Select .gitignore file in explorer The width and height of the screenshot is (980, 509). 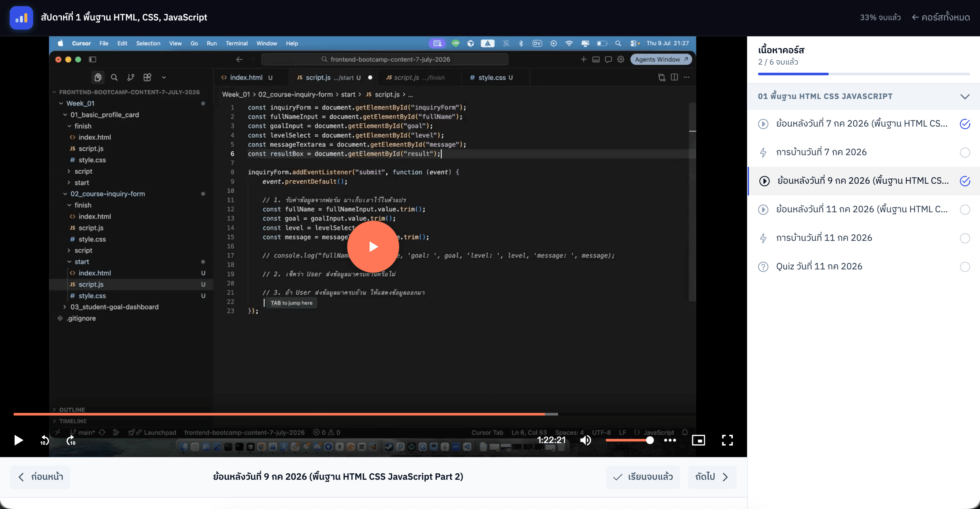pos(81,318)
